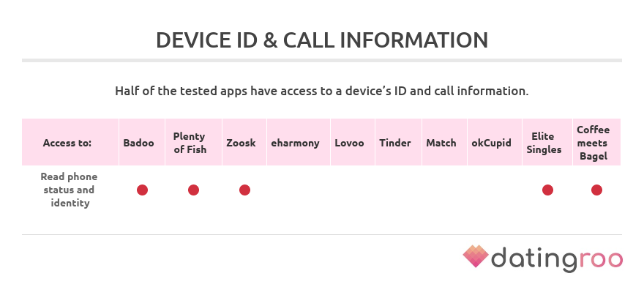This screenshot has width=644, height=287.
Task: Select the Plenty of Fish column header
Action: point(193,142)
